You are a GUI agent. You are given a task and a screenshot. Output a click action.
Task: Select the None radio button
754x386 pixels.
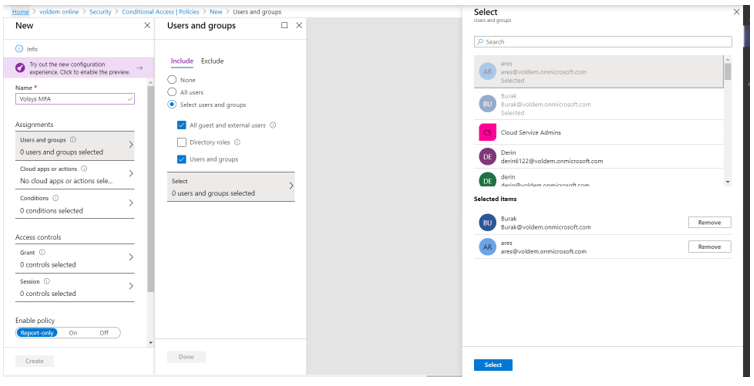(x=172, y=80)
